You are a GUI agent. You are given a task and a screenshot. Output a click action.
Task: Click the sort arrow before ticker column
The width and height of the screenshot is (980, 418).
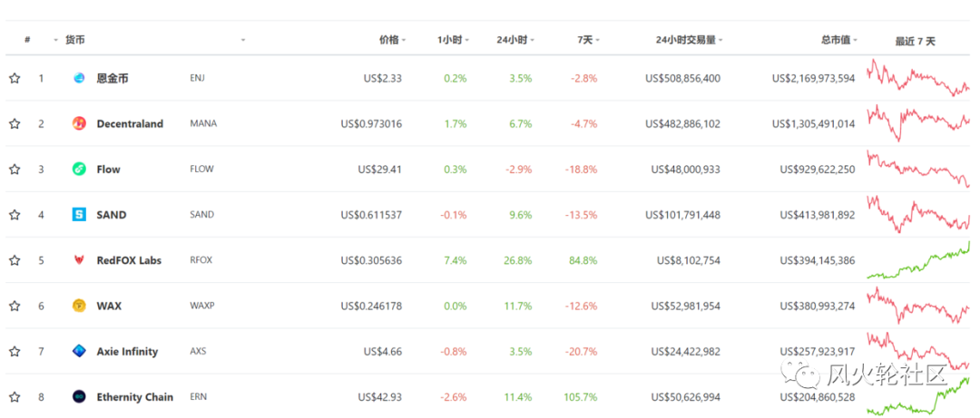point(243,41)
